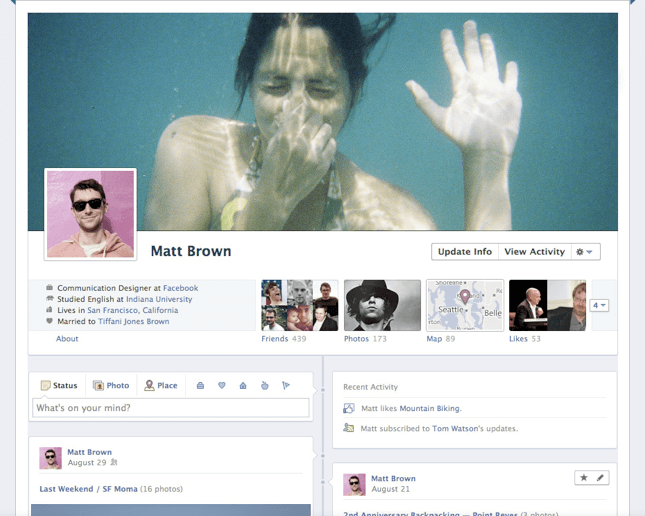Open Tiffani Jones Brown's profile link
Viewport: 645px width, 516px height.
(134, 321)
